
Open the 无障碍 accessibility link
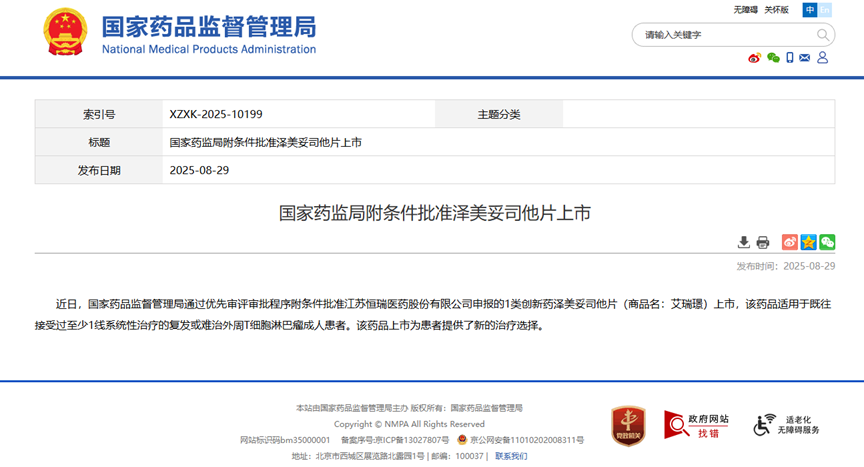745,10
